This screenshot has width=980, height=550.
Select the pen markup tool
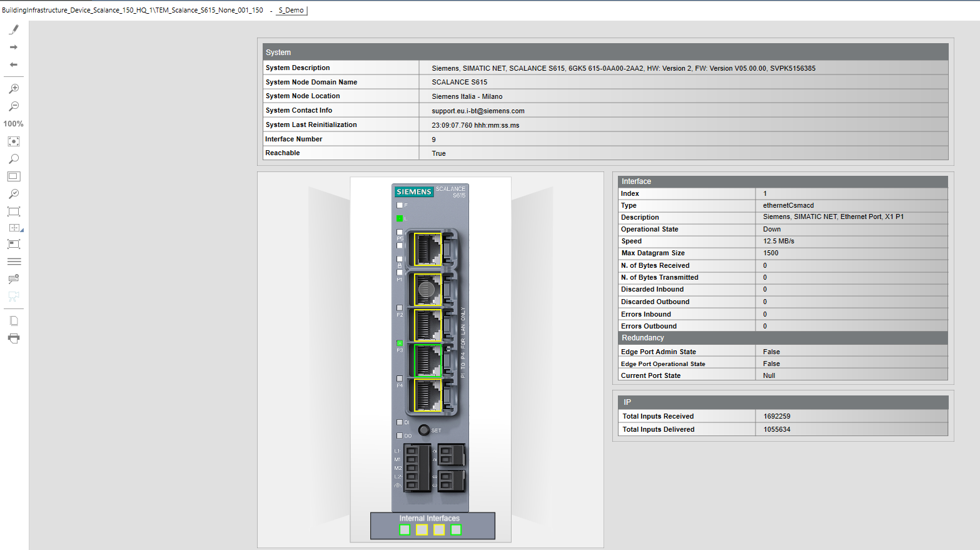click(14, 29)
